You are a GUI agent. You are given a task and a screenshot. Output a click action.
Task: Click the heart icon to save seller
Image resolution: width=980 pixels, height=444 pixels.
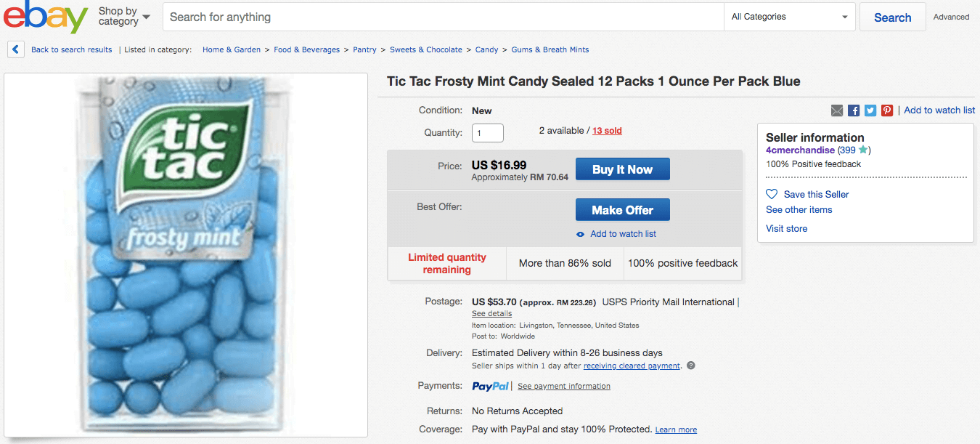(x=772, y=194)
